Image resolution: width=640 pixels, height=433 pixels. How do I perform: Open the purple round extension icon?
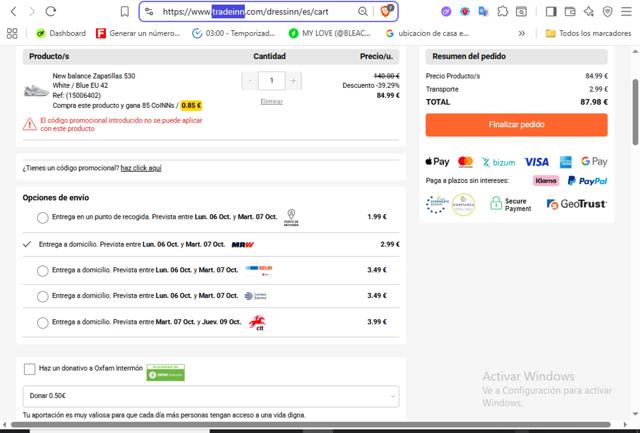click(x=446, y=11)
